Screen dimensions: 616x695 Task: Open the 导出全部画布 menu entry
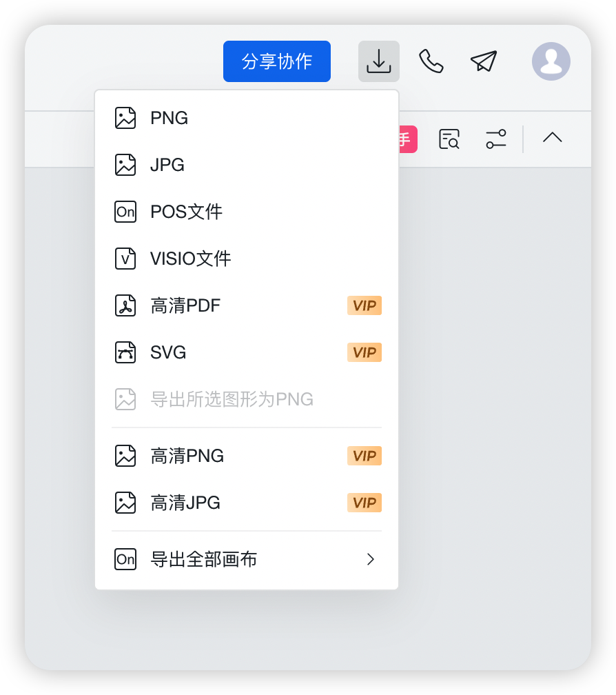247,559
